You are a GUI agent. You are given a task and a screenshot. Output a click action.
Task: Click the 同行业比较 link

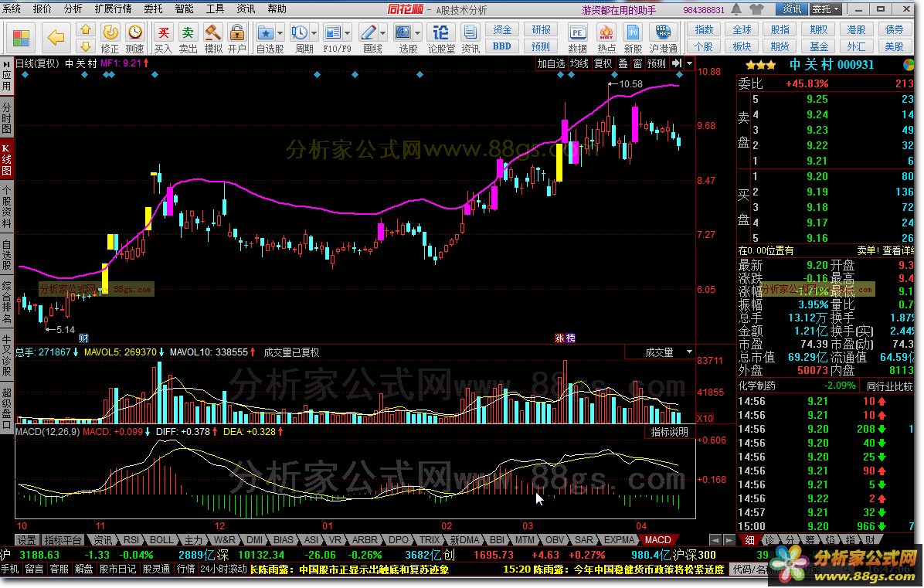[889, 386]
